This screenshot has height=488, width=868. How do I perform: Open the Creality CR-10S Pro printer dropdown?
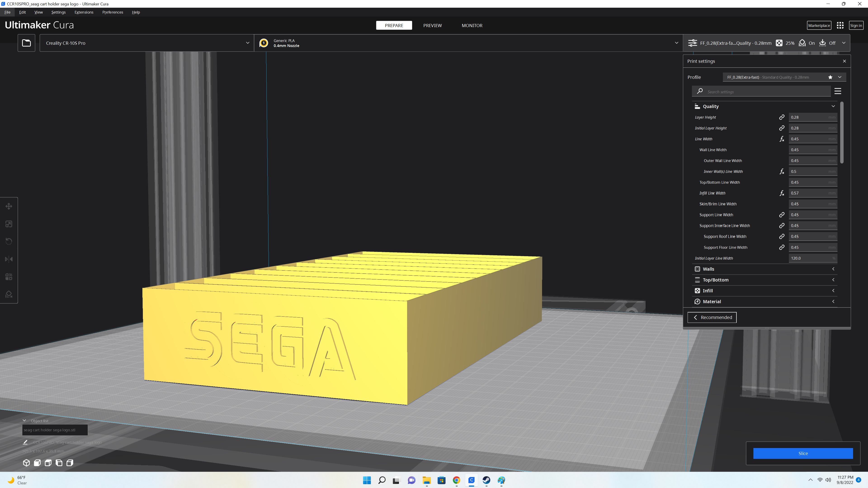pyautogui.click(x=146, y=43)
